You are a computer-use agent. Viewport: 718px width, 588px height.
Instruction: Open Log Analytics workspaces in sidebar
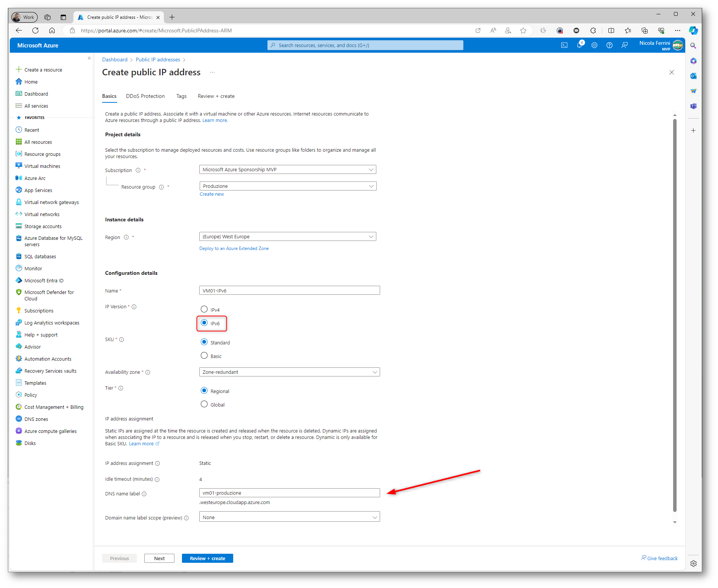click(52, 323)
